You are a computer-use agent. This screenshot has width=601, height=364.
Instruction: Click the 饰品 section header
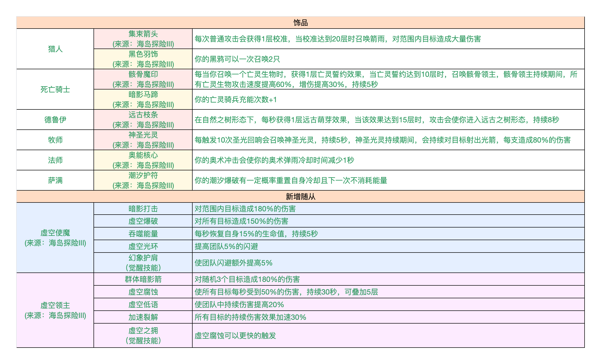tap(300, 23)
